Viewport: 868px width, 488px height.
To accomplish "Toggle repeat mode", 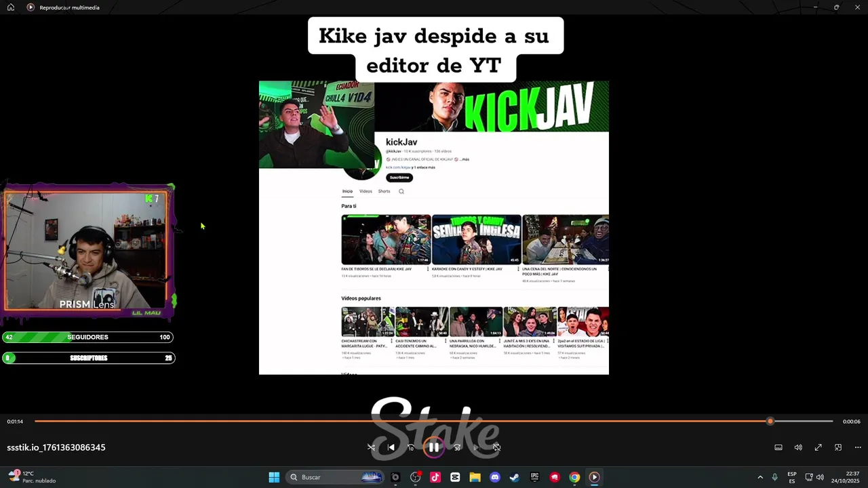I will tap(496, 447).
